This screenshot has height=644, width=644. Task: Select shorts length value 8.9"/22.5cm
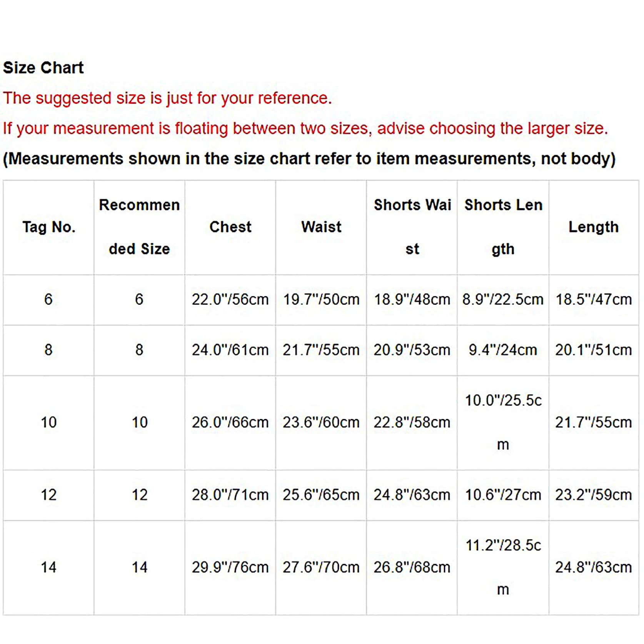pos(503,299)
